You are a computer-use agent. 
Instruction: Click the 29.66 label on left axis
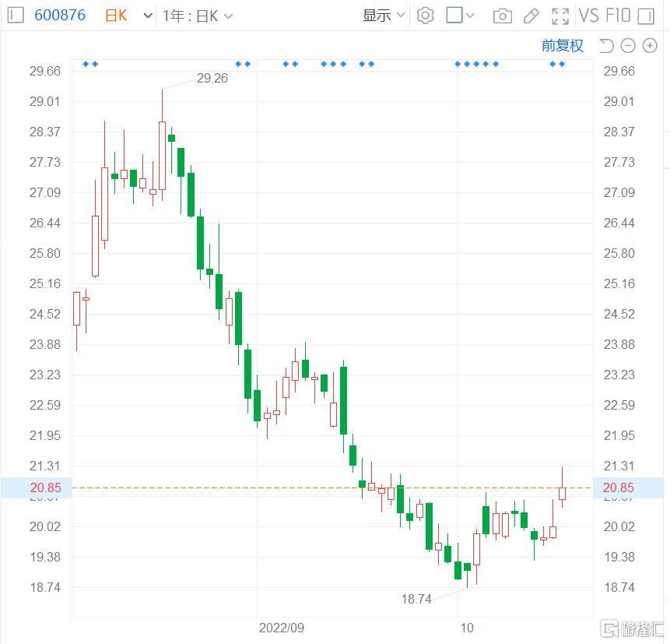pyautogui.click(x=45, y=71)
